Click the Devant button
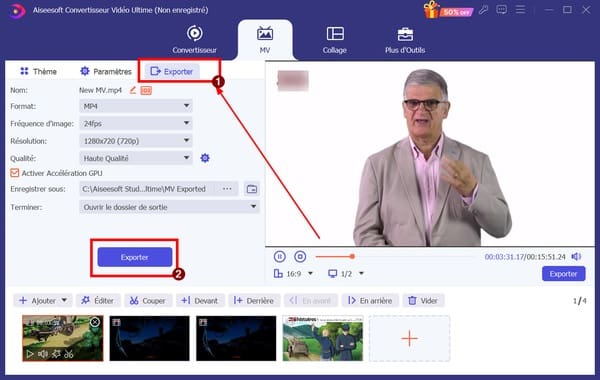Image resolution: width=600 pixels, height=380 pixels. point(200,301)
